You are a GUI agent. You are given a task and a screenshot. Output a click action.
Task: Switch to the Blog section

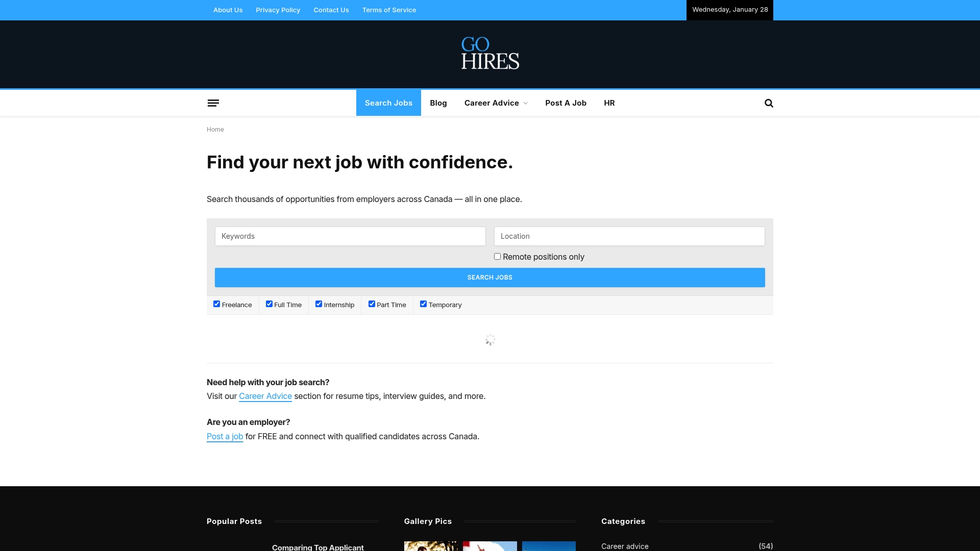[x=438, y=103]
